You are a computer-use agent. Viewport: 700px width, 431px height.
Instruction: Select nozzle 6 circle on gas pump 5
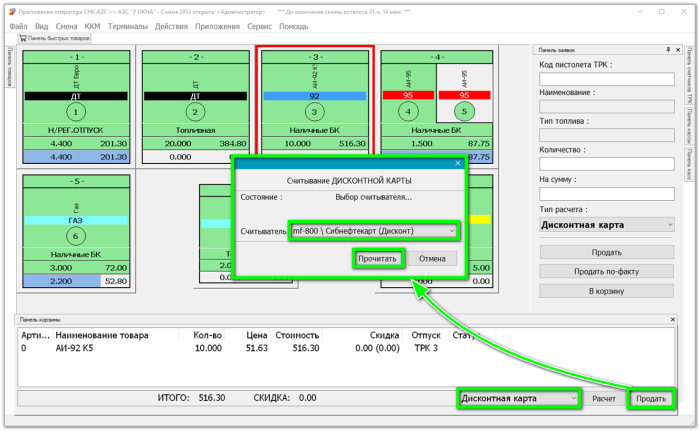coord(75,236)
